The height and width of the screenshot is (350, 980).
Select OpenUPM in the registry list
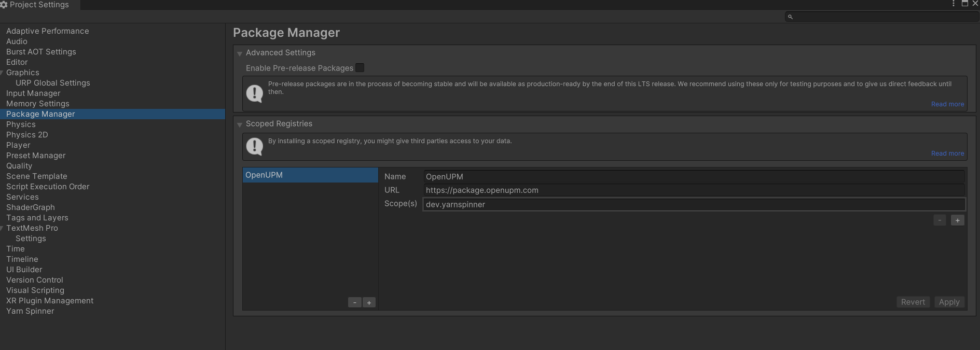pyautogui.click(x=310, y=175)
